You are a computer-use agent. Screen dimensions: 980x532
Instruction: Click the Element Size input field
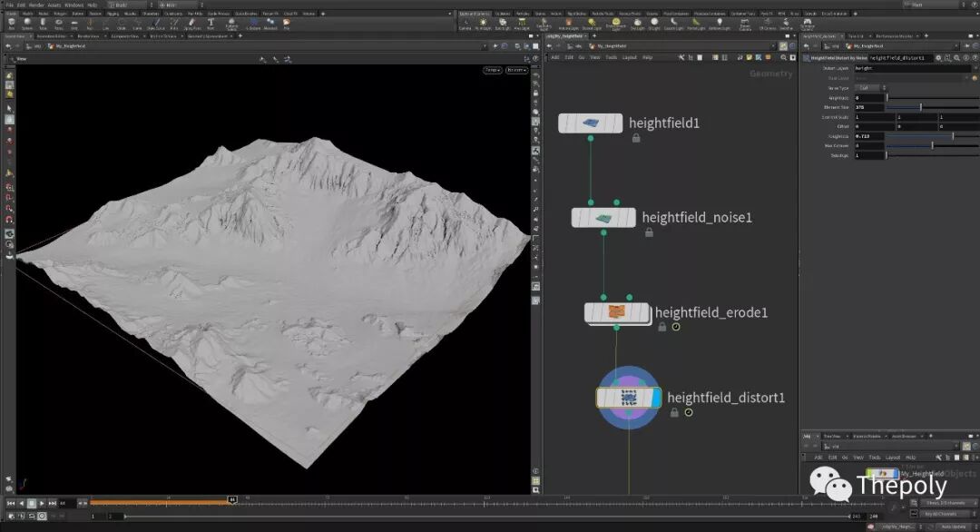[868, 107]
